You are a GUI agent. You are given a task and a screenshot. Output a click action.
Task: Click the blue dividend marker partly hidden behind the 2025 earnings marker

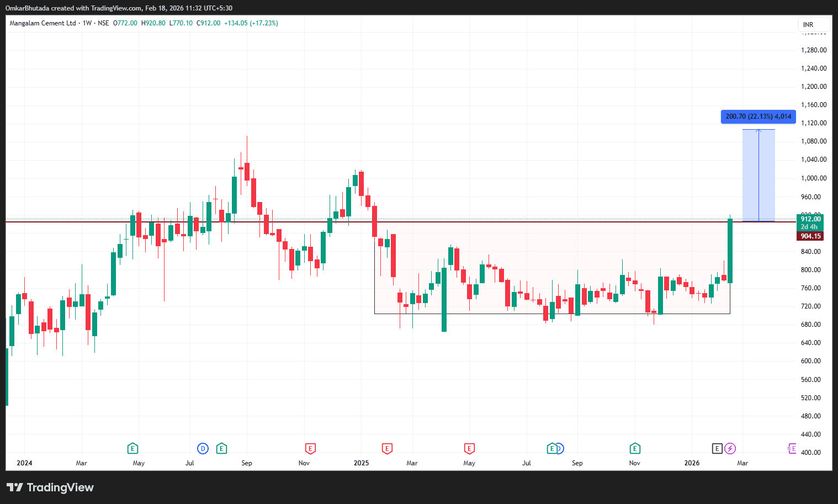point(560,448)
